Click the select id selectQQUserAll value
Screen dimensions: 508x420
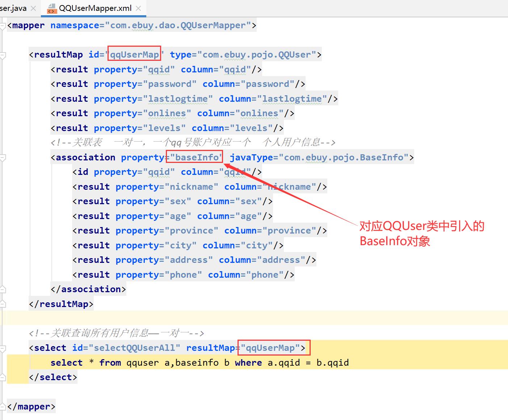[134, 348]
